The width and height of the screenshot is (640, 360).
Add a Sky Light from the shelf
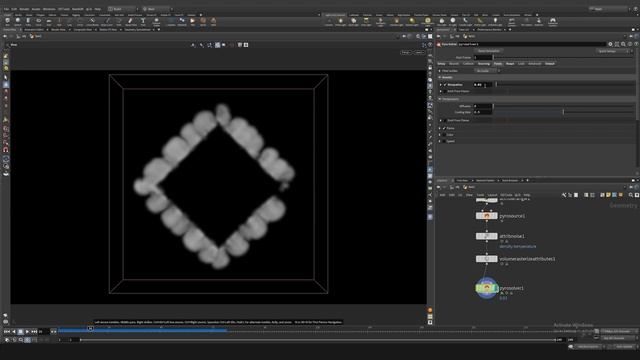coord(442,21)
